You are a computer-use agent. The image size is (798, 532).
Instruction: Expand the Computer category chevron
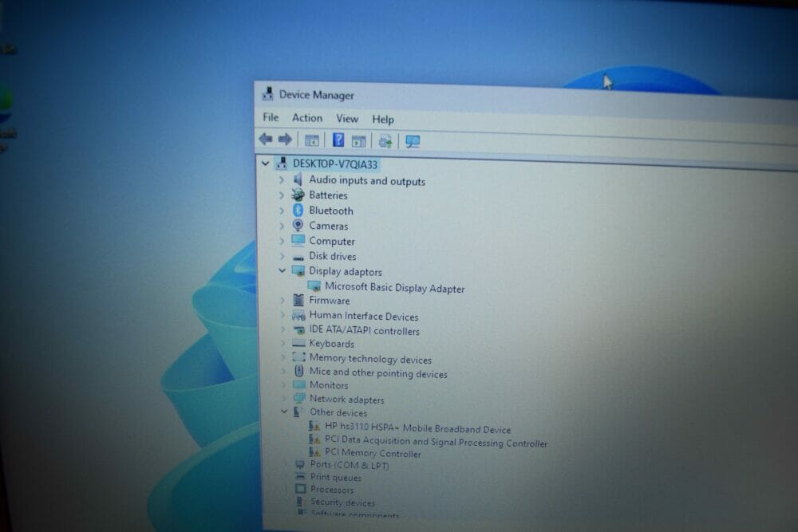(282, 241)
